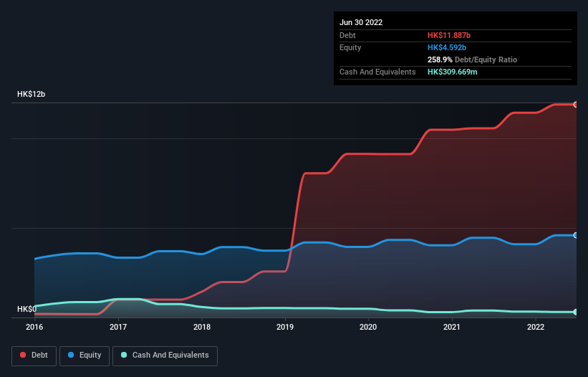Screen dimensions: 588x377
Task: Toggle the Equity series legend button
Action: (85, 355)
